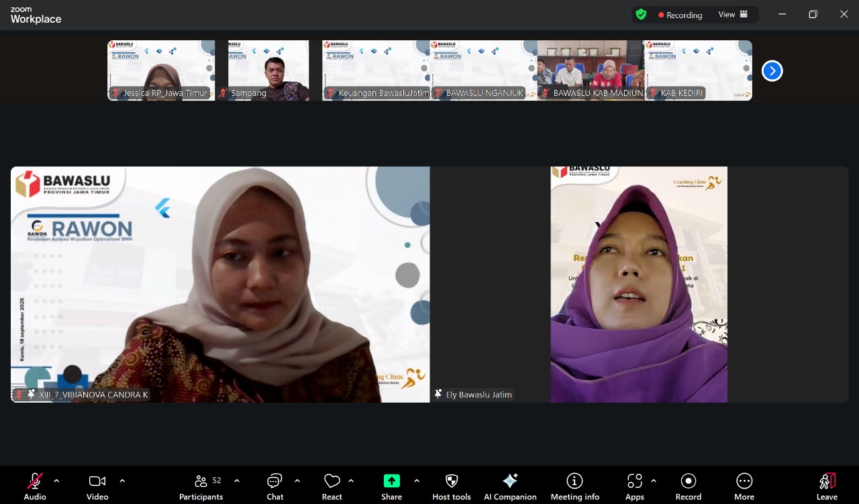Expand the Audio options chevron
The image size is (859, 504).
point(56,481)
